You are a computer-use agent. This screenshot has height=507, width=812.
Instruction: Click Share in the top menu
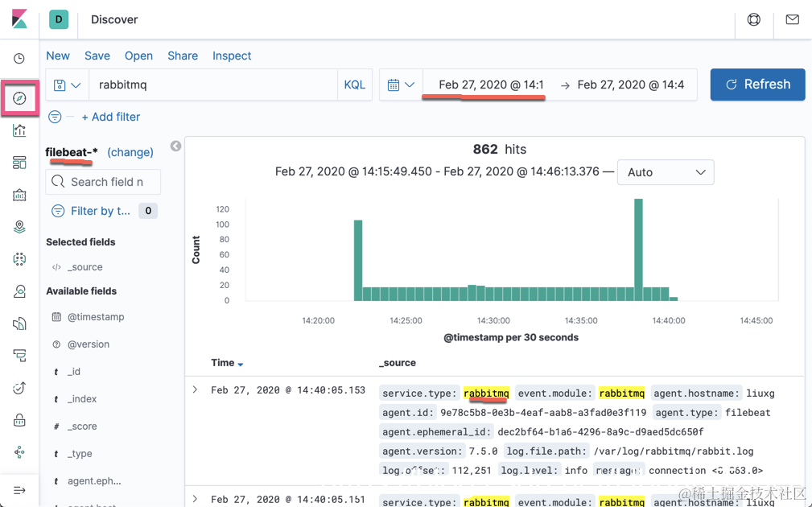pyautogui.click(x=183, y=56)
